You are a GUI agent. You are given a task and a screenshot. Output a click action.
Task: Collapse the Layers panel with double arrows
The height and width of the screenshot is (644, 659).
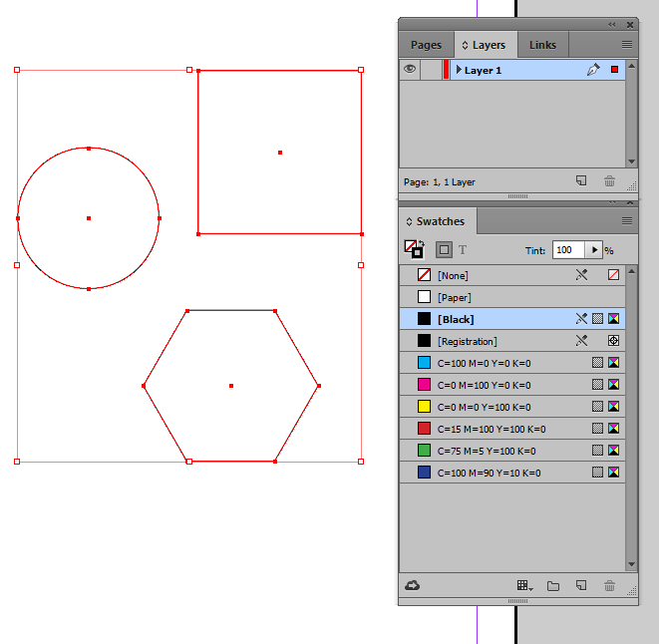point(611,25)
